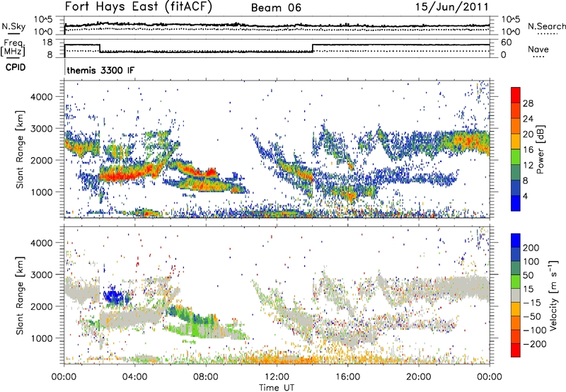Select the "themis 3300 IF" CPID text
The width and height of the screenshot is (566, 392).
pos(100,70)
